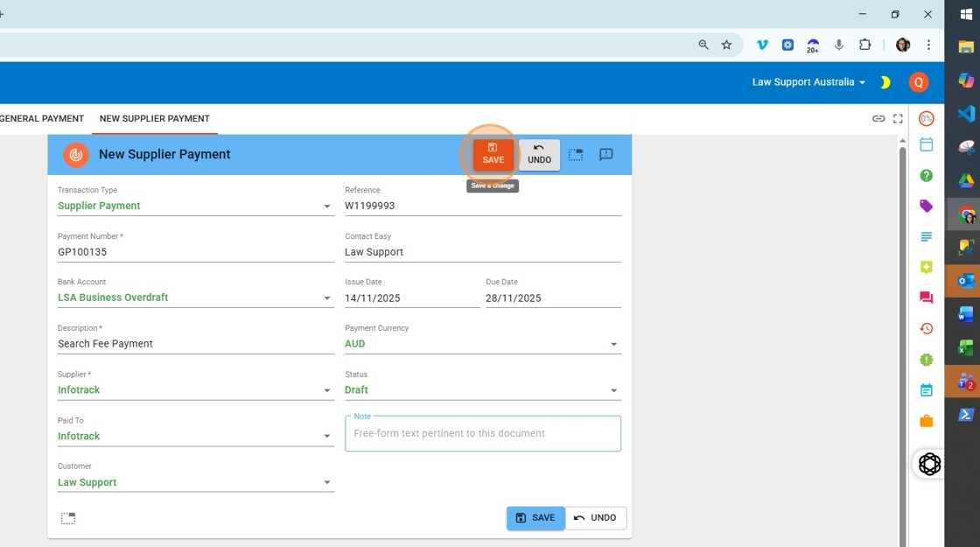Click the purple tag icon in the sidebar
This screenshot has height=547, width=980.
[926, 207]
